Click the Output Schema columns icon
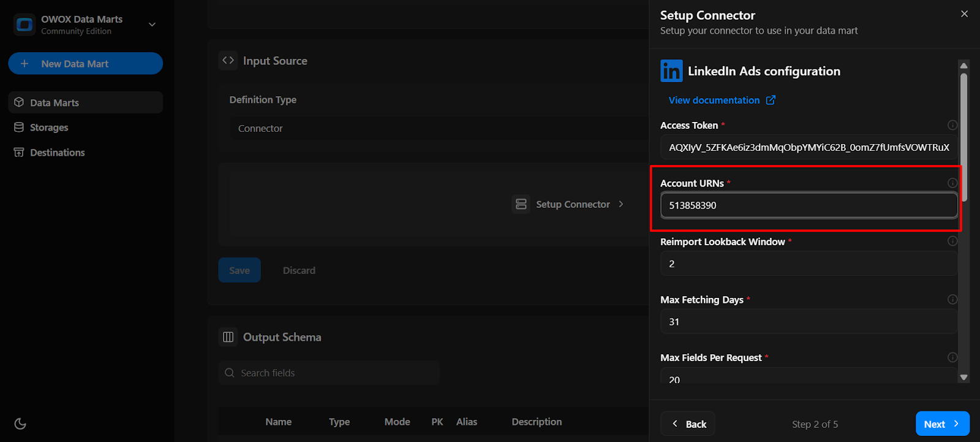This screenshot has height=442, width=980. [228, 337]
